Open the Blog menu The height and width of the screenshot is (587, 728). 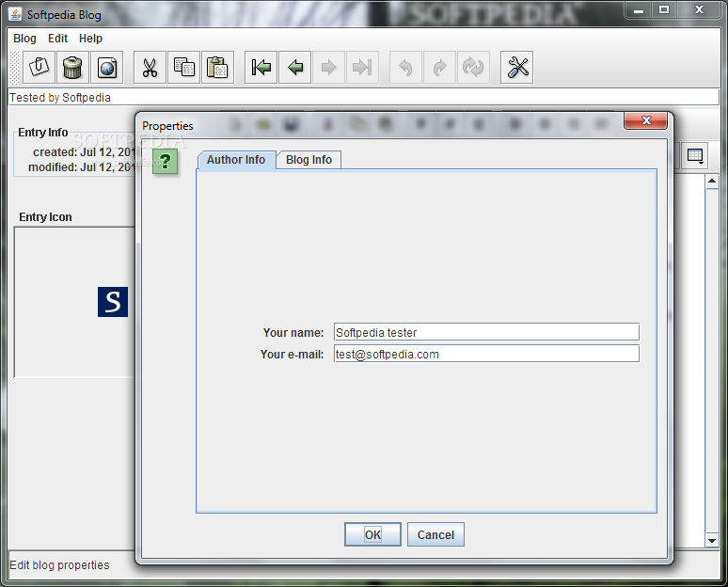pos(24,39)
